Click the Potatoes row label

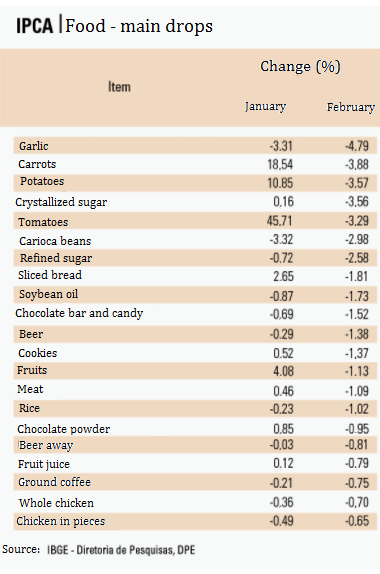42,181
